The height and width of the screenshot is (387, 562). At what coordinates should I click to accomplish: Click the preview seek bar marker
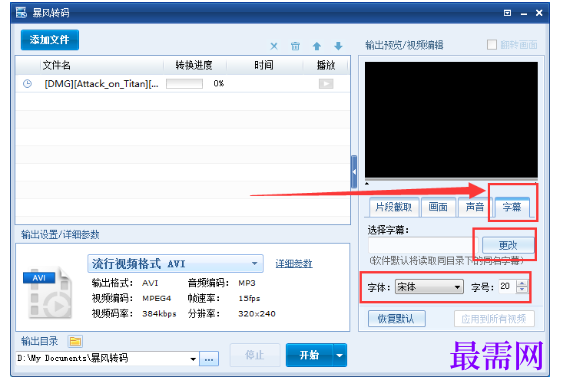(367, 183)
